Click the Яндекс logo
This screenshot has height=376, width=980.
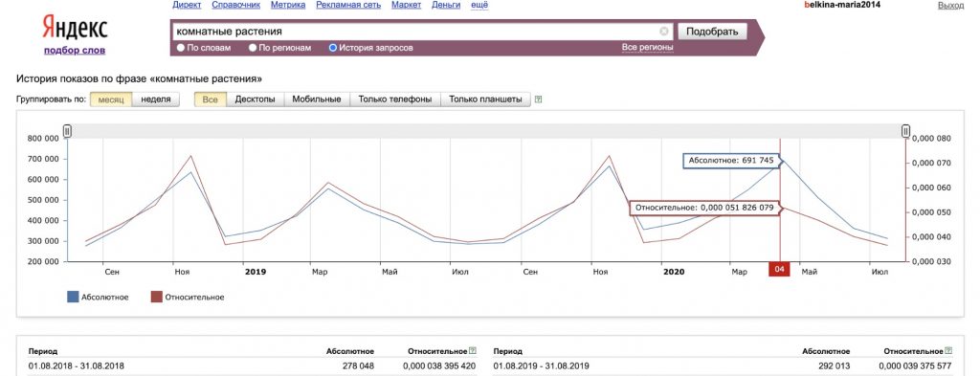pos(75,29)
